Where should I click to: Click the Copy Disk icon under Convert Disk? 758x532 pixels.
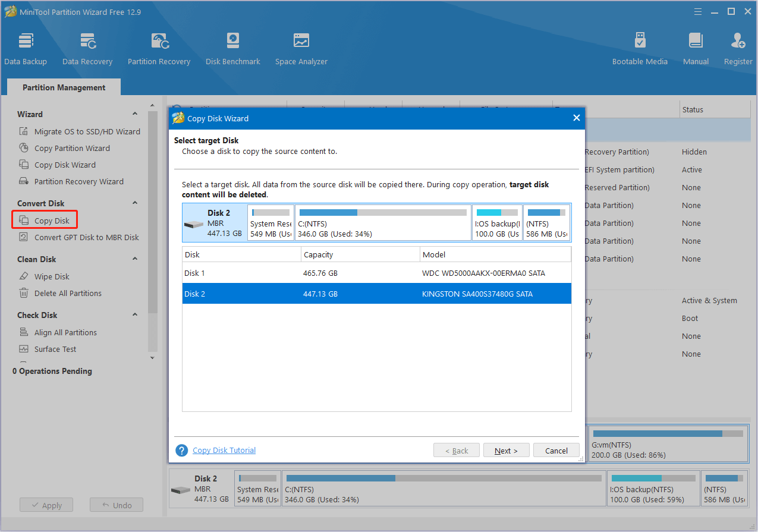[24, 221]
